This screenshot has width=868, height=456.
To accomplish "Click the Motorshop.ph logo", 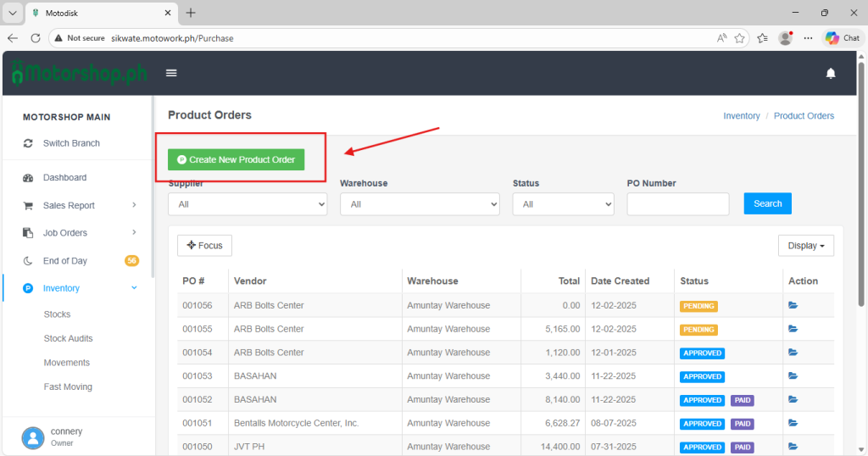I will point(79,74).
